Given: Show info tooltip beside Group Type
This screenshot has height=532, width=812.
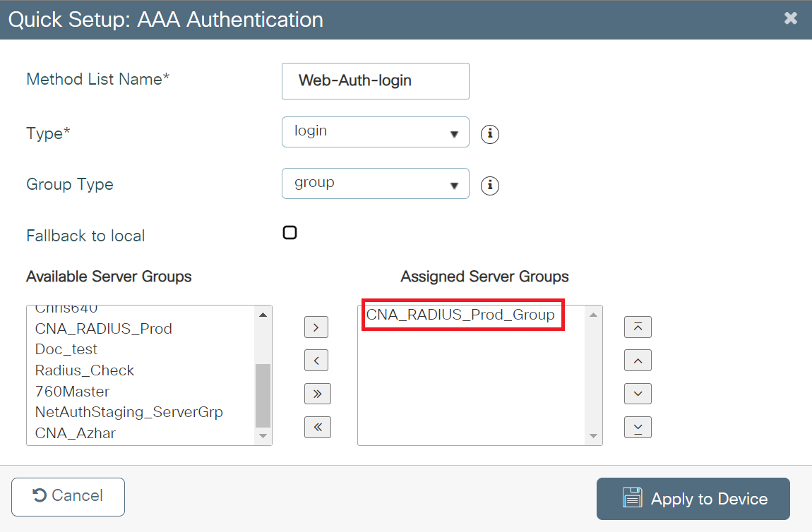Looking at the screenshot, I should (489, 186).
